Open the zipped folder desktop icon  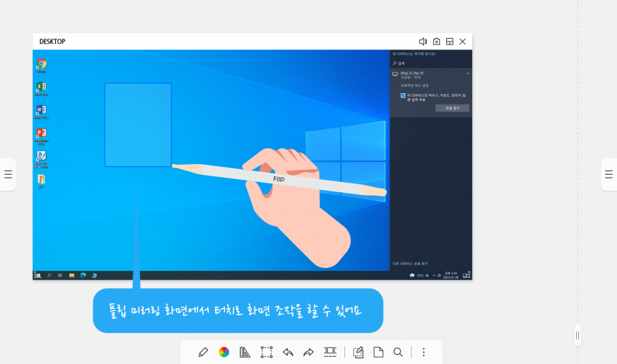42,181
